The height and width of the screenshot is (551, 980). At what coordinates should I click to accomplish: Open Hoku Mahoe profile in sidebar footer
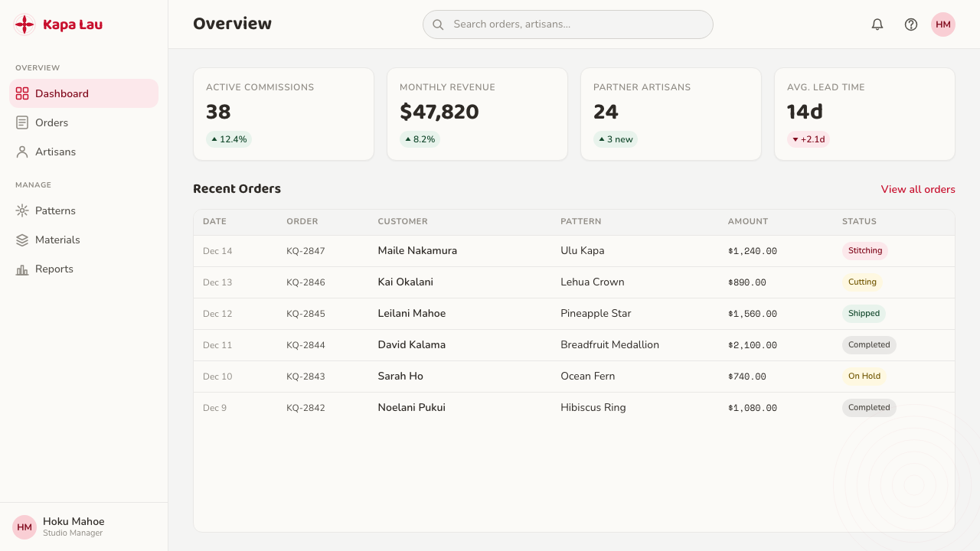point(83,527)
